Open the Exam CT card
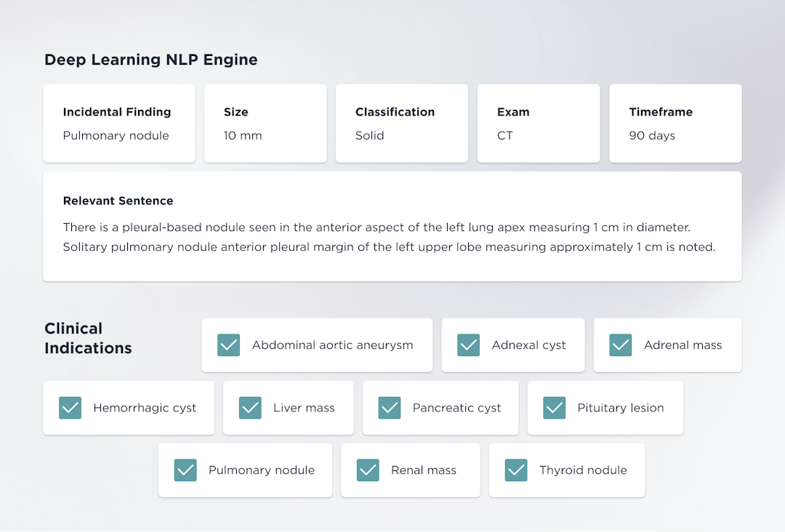This screenshot has height=532, width=785. [538, 123]
